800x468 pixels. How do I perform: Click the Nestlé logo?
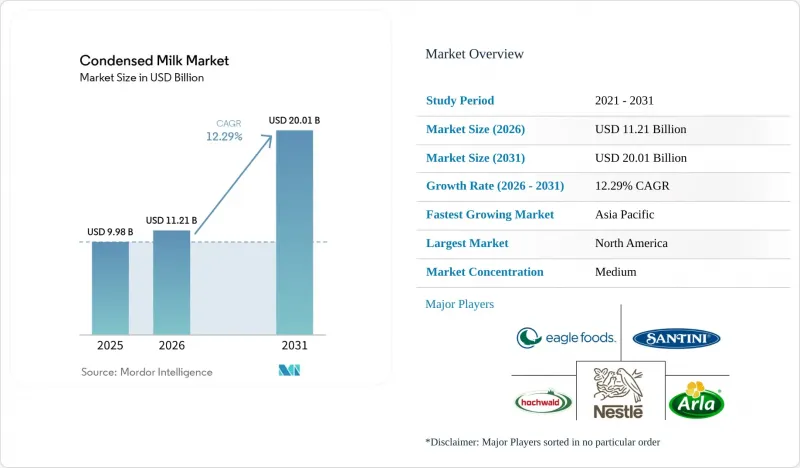pyautogui.click(x=619, y=393)
